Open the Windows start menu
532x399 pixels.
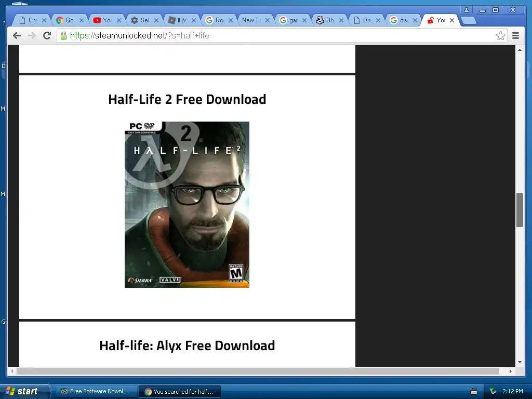[x=24, y=391]
